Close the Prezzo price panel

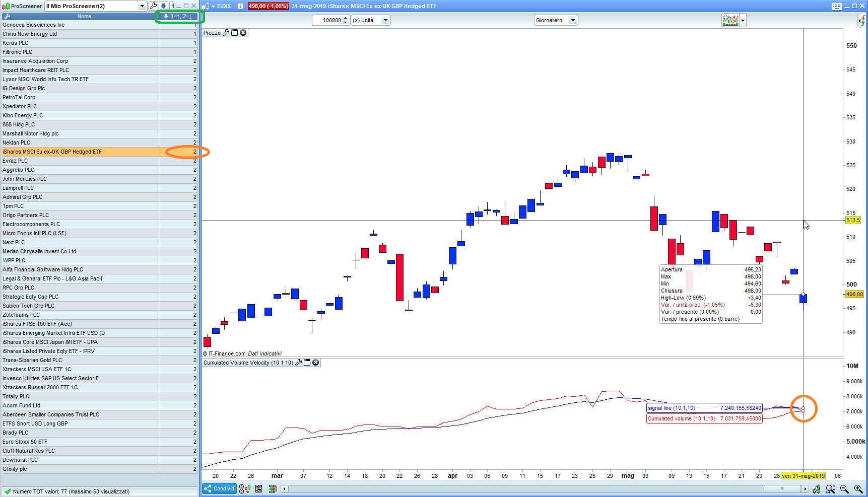(243, 33)
